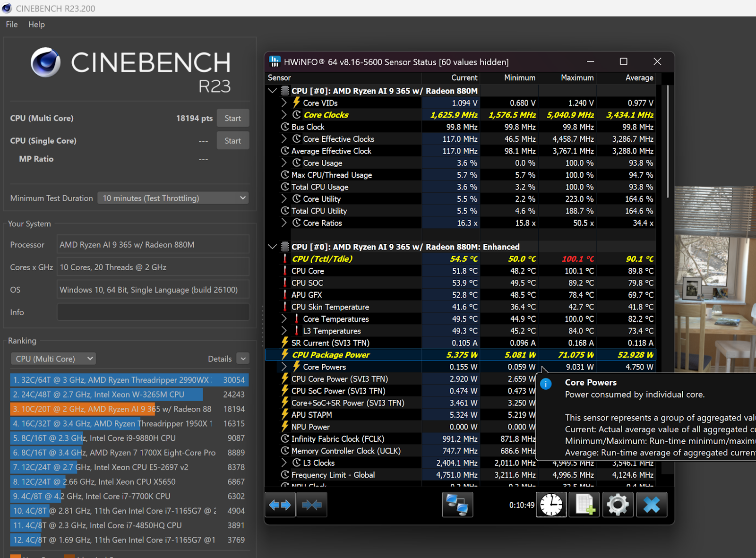Click the Memory Controller Clock (UCLK) row
756x558 pixels.
(401, 451)
